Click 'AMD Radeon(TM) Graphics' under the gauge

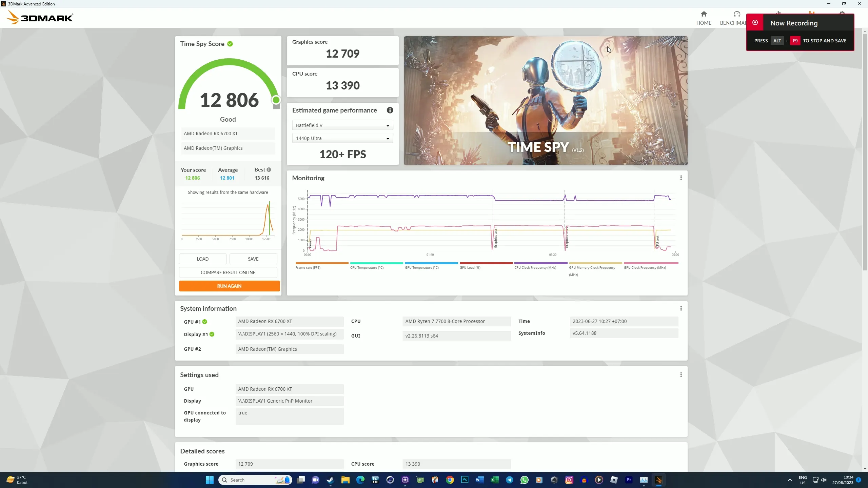click(228, 148)
